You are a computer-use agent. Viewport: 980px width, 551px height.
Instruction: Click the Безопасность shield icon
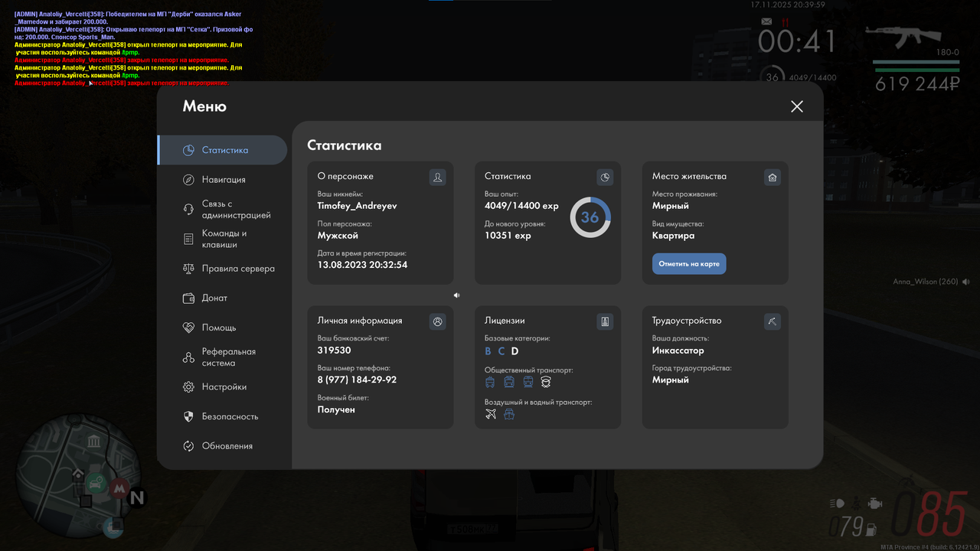188,416
